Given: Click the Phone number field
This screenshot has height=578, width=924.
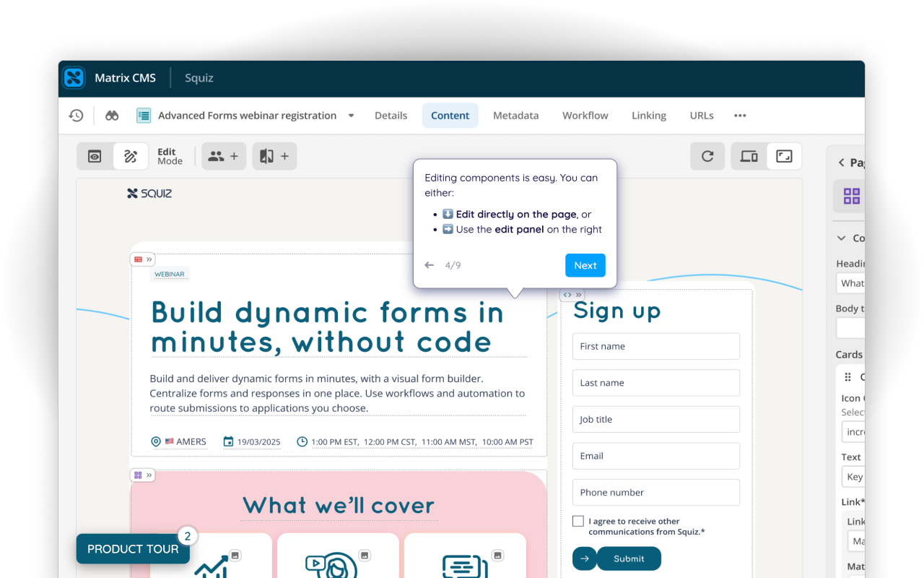Looking at the screenshot, I should coord(656,492).
